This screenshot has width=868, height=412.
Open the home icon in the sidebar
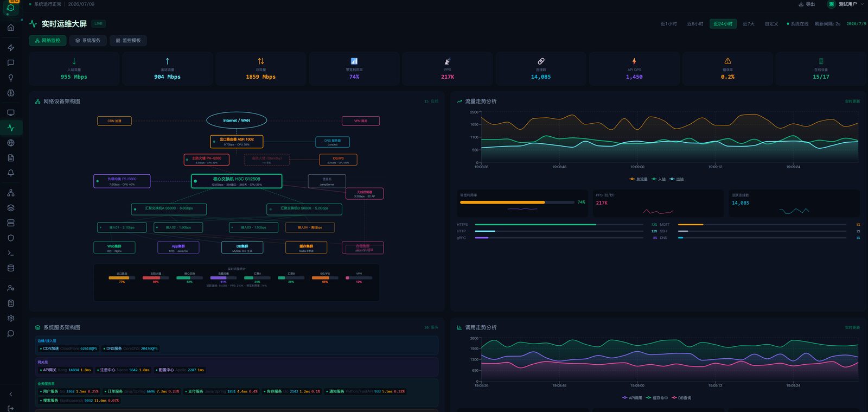pos(11,28)
